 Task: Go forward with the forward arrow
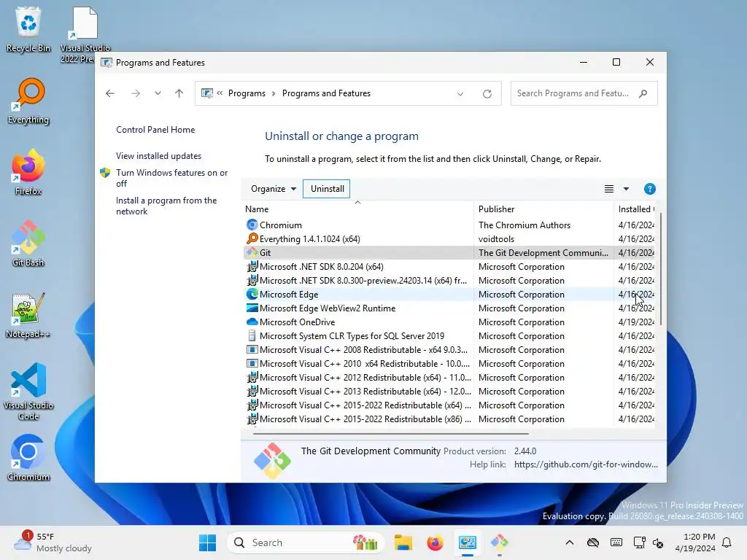click(x=136, y=93)
